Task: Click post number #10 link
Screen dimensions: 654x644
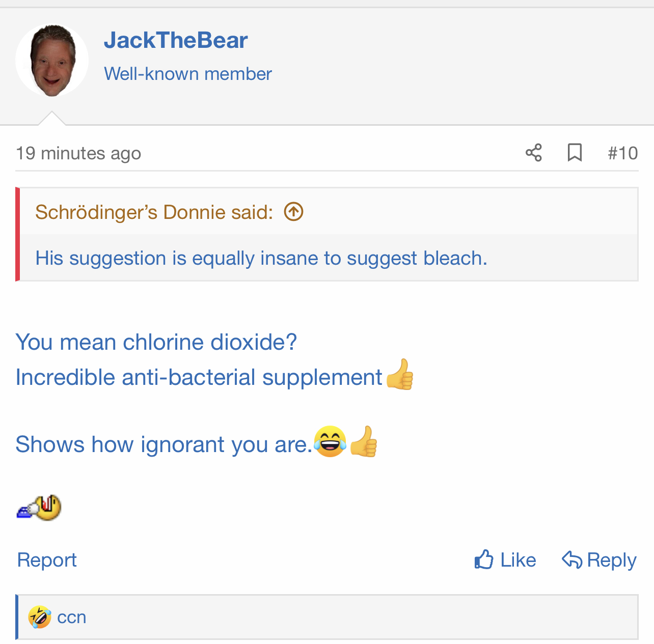Action: click(622, 153)
